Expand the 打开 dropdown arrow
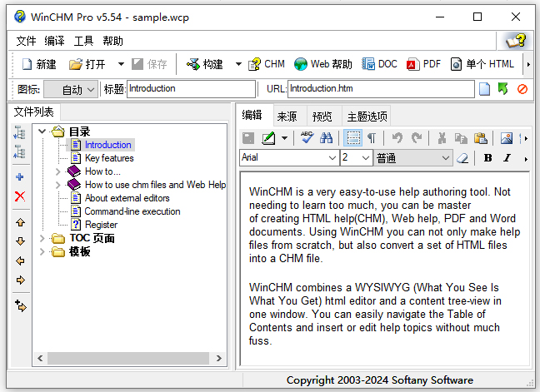 pyautogui.click(x=121, y=64)
